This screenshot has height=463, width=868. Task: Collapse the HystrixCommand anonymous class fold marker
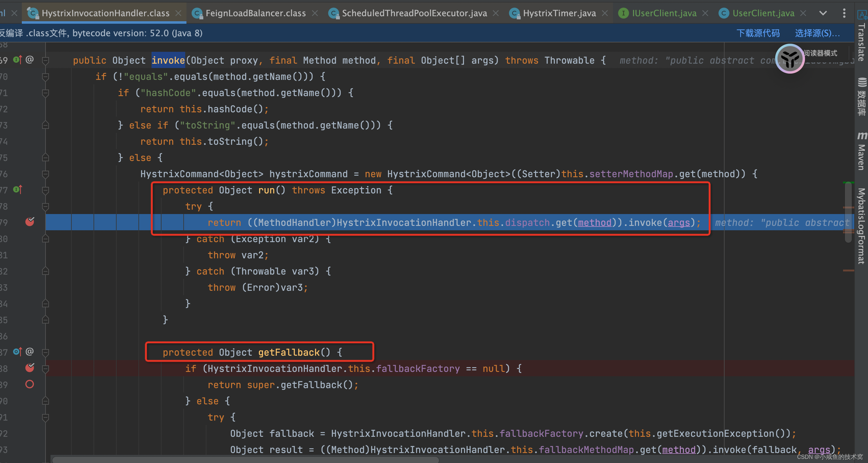tap(46, 174)
